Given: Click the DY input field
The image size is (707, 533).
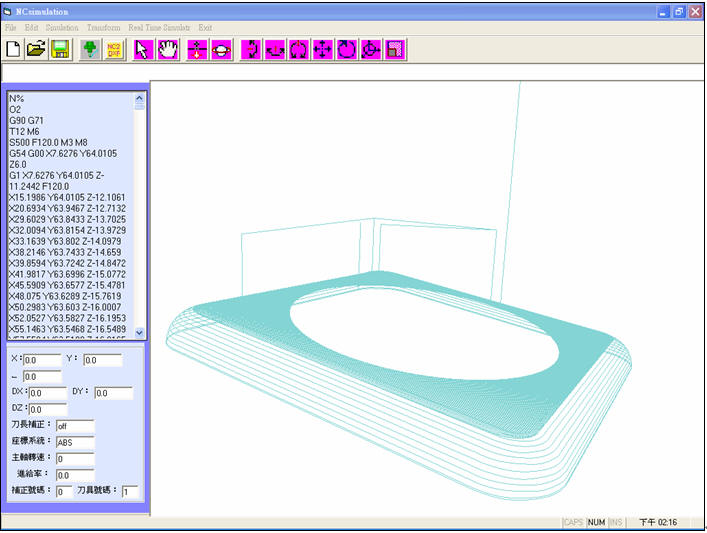Looking at the screenshot, I should point(114,393).
